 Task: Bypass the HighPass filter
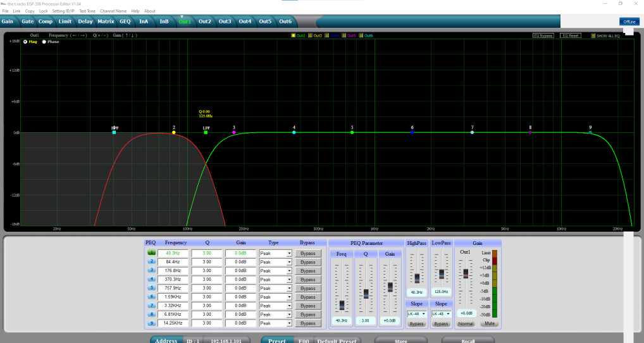[416, 323]
